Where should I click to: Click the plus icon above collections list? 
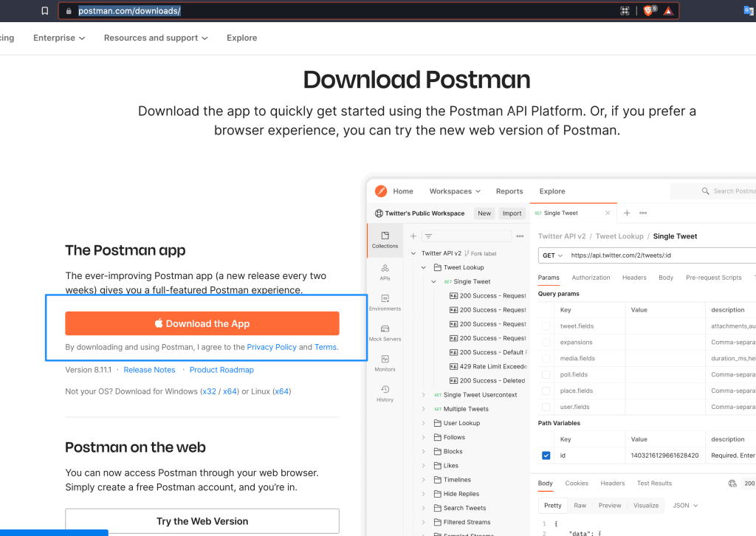pyautogui.click(x=413, y=236)
